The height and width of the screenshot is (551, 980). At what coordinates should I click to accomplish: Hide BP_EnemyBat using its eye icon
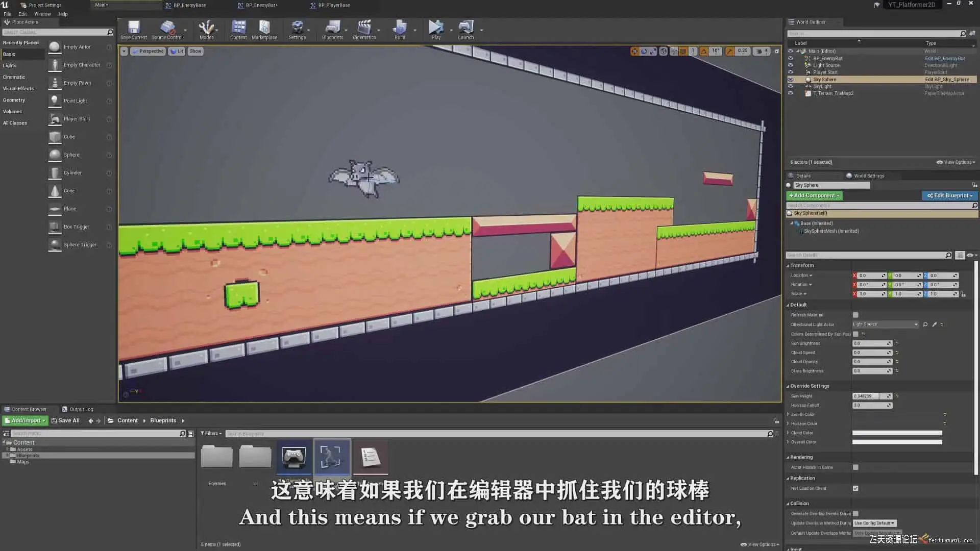(791, 58)
